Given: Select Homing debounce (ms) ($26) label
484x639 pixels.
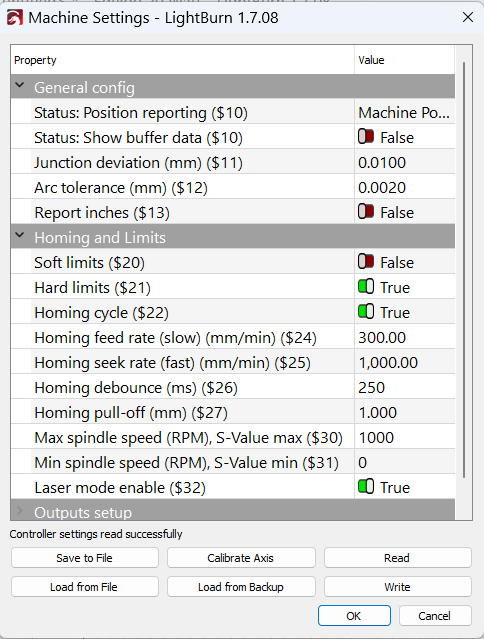Looking at the screenshot, I should point(136,388).
